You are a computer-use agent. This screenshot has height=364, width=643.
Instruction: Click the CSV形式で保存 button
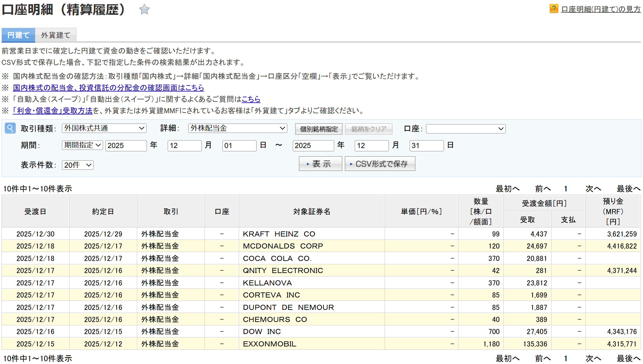(x=380, y=164)
